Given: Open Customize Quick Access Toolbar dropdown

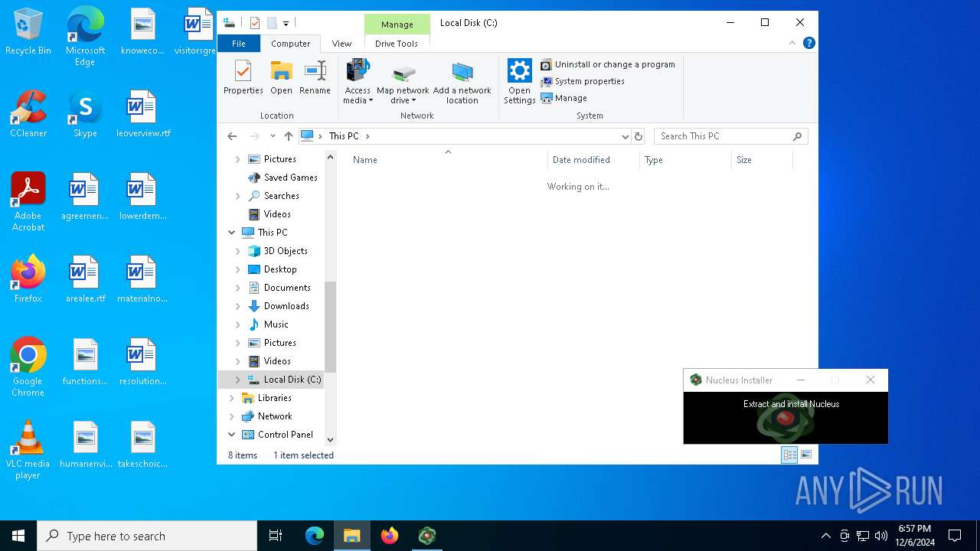Looking at the screenshot, I should (286, 23).
